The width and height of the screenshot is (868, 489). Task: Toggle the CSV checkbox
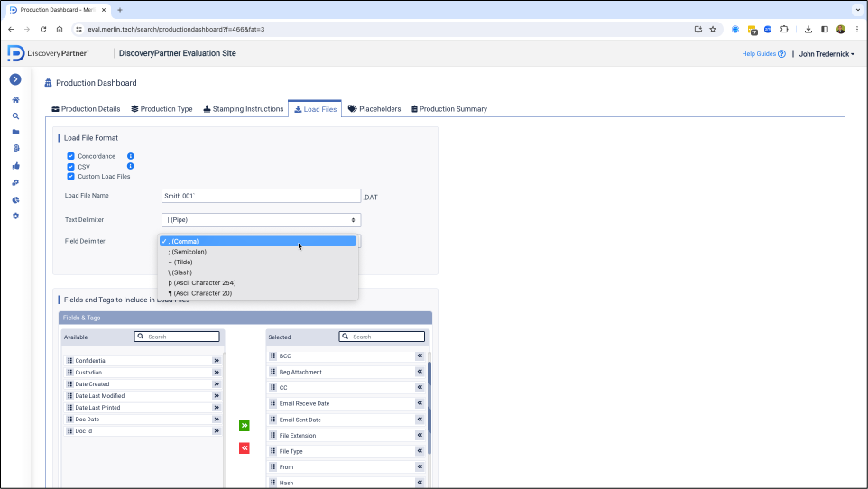click(71, 167)
